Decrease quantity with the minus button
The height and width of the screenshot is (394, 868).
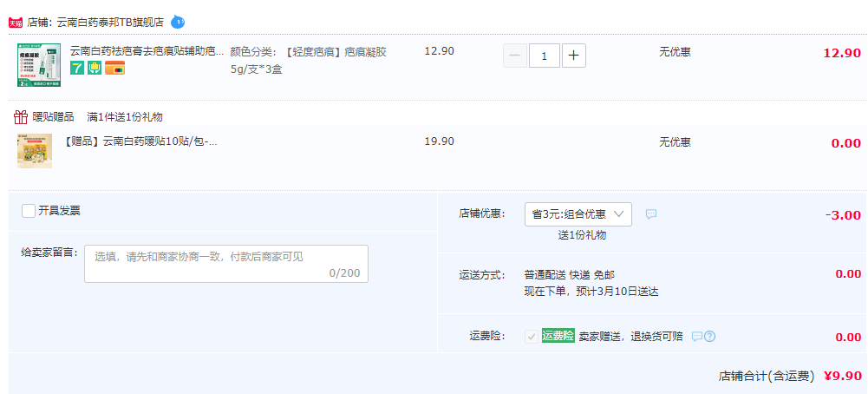click(515, 56)
